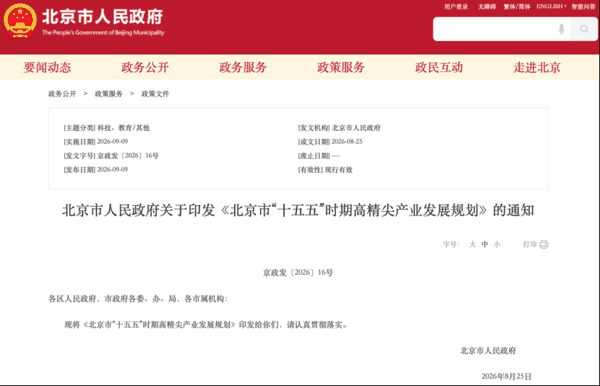Set font size to 中
The image size is (600, 386).
click(485, 244)
